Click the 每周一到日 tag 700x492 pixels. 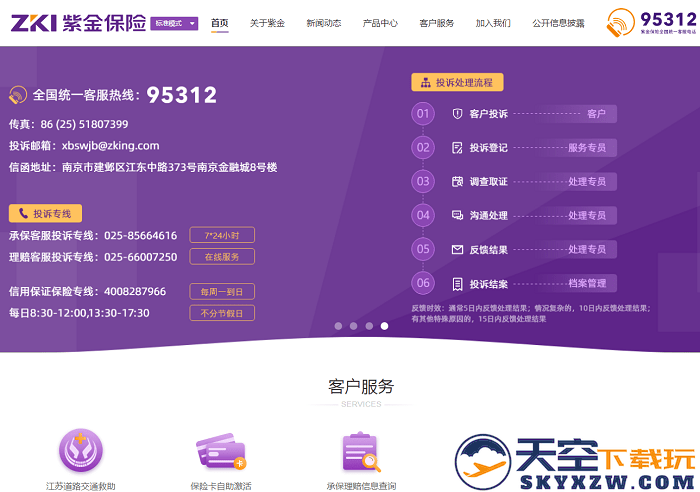222,292
